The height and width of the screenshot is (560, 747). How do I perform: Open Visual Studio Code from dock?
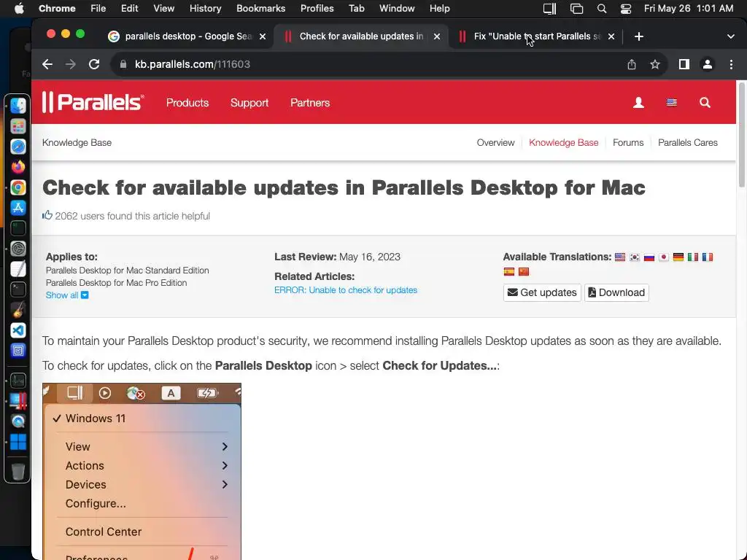(x=18, y=330)
